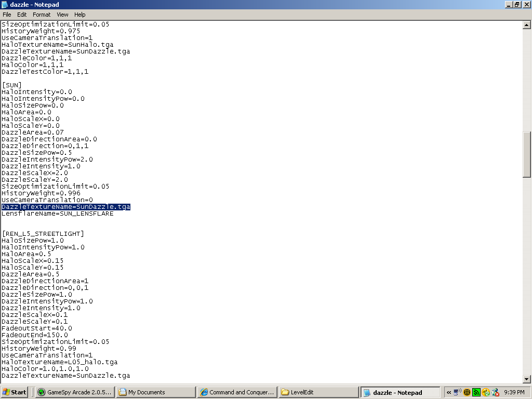Open the Format menu

coord(42,15)
